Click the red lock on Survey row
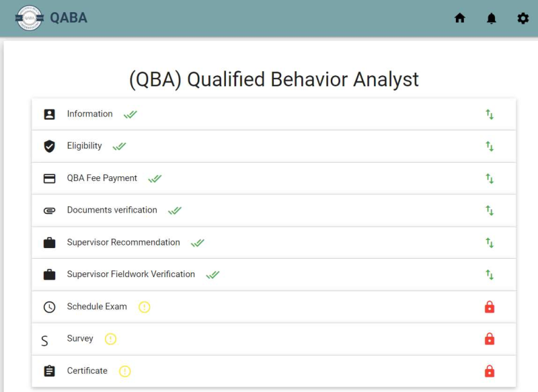Viewport: 538px width, 392px height. [490, 339]
